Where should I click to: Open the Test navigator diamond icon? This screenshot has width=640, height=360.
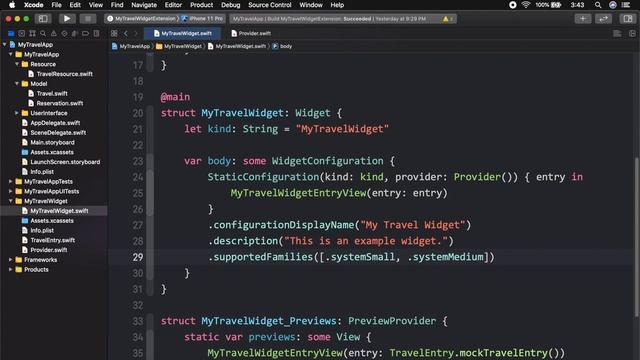pyautogui.click(x=64, y=33)
